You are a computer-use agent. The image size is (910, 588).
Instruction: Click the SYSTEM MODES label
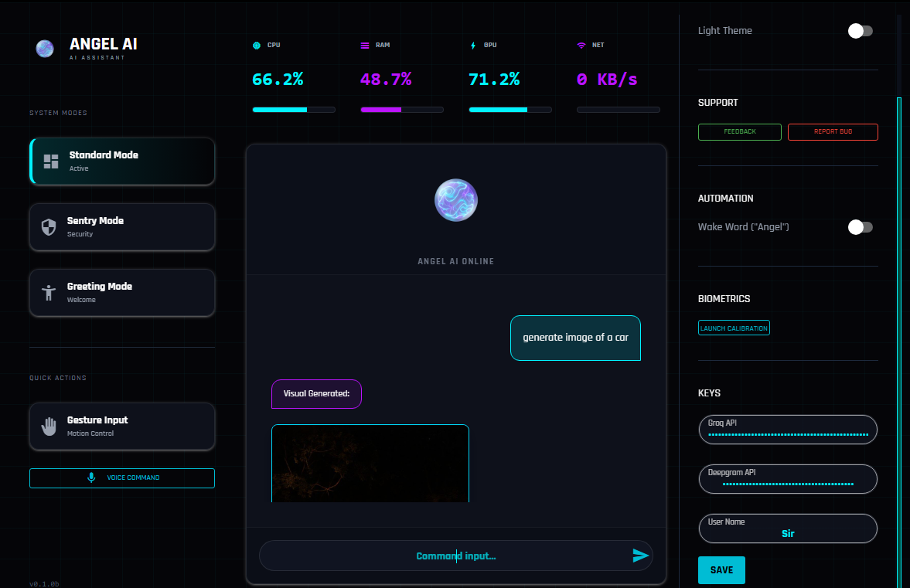pyautogui.click(x=58, y=113)
